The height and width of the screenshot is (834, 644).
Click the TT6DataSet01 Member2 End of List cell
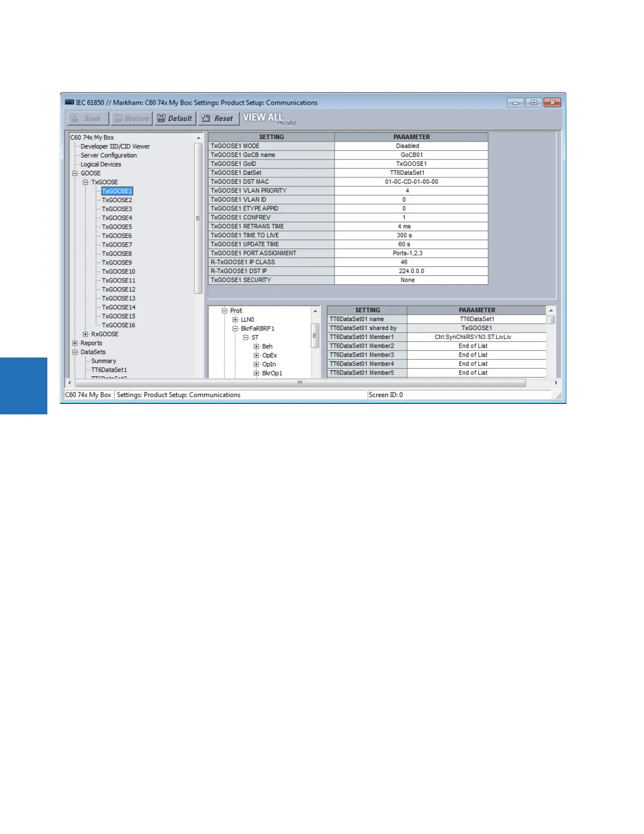tap(477, 346)
